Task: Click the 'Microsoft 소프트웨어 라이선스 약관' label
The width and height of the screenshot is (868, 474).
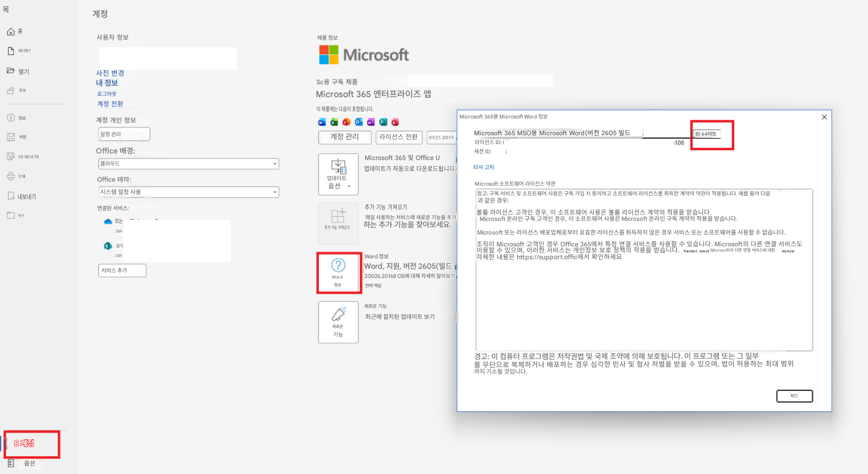Action: (515, 183)
